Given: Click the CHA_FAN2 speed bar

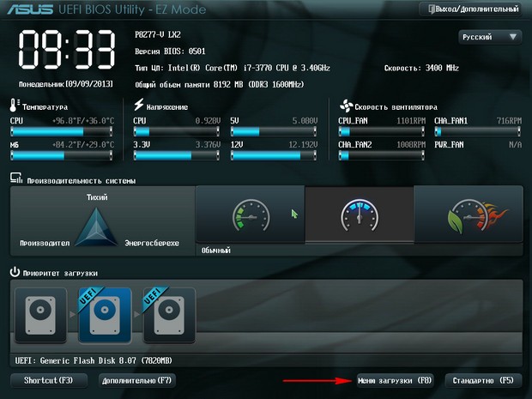Looking at the screenshot, I should (381, 155).
